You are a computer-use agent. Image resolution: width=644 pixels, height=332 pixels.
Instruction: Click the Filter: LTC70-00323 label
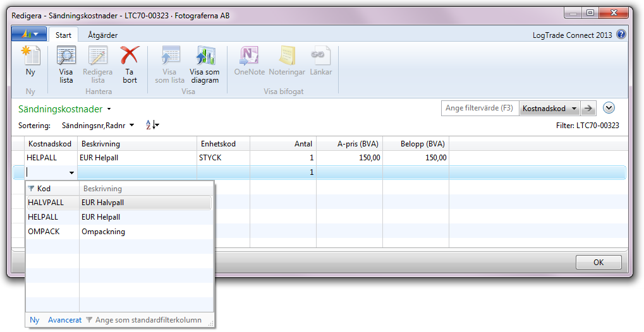(x=587, y=126)
